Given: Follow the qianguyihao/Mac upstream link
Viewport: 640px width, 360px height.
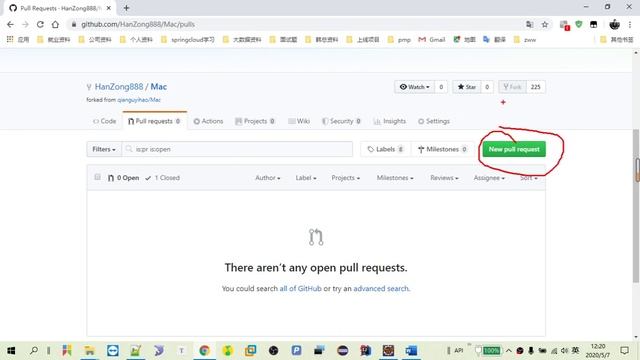Looking at the screenshot, I should [139, 100].
